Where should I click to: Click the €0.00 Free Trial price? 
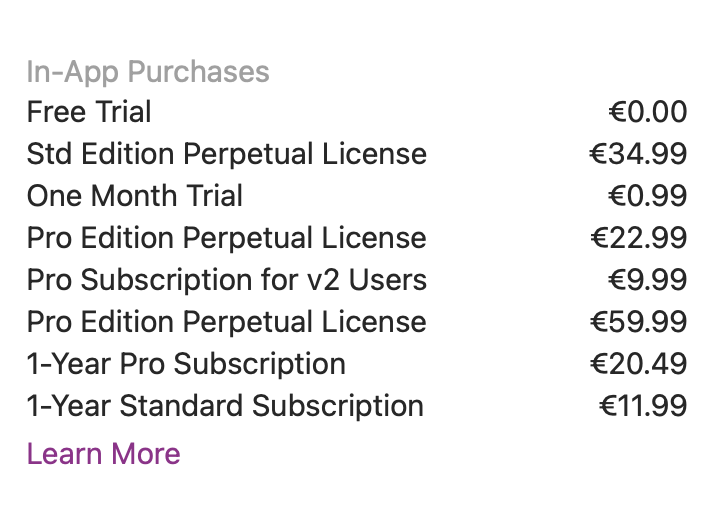pos(647,112)
